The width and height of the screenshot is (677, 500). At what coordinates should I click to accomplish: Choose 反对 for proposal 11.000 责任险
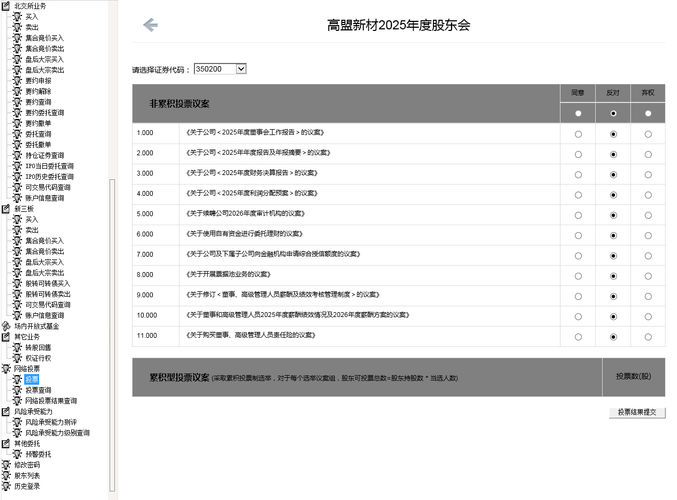click(x=613, y=337)
